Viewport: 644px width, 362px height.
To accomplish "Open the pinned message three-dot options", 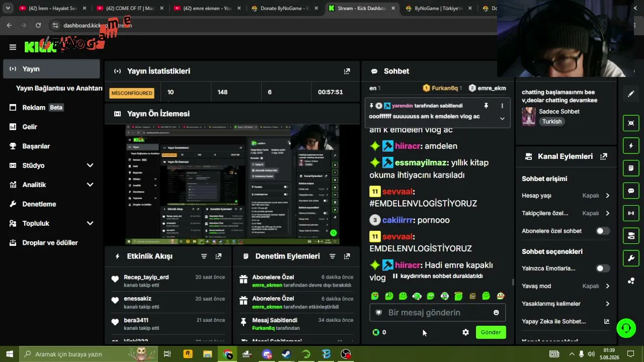I will 502,106.
